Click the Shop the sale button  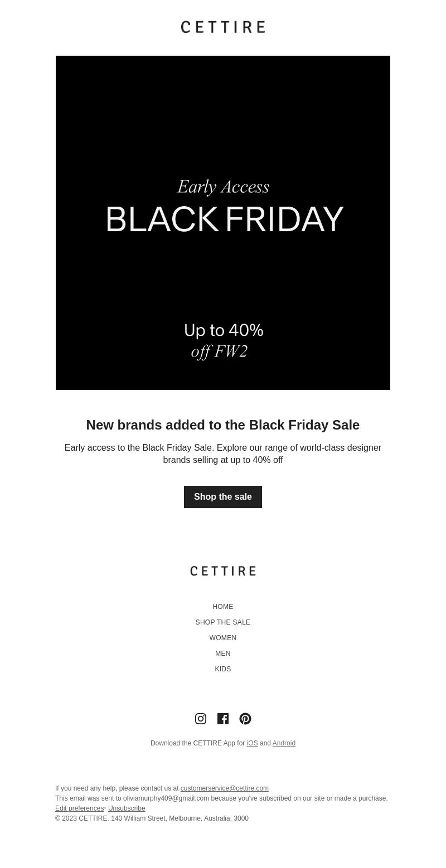point(223,497)
